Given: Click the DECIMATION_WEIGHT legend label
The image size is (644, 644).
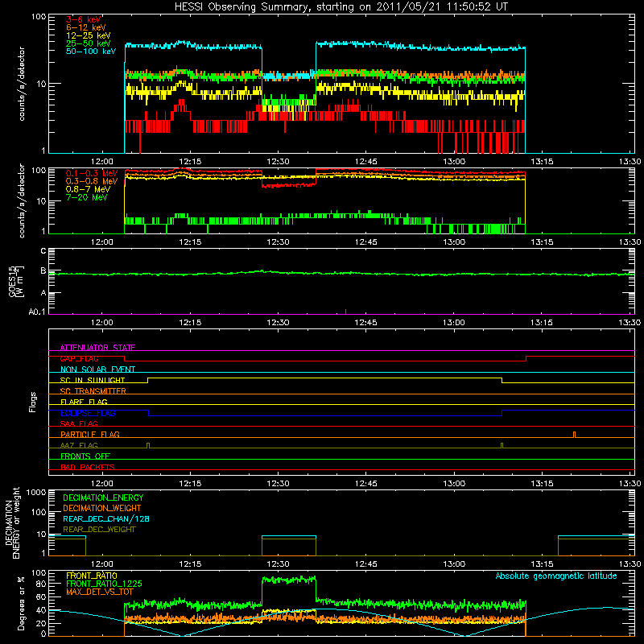Looking at the screenshot, I should 102,508.
